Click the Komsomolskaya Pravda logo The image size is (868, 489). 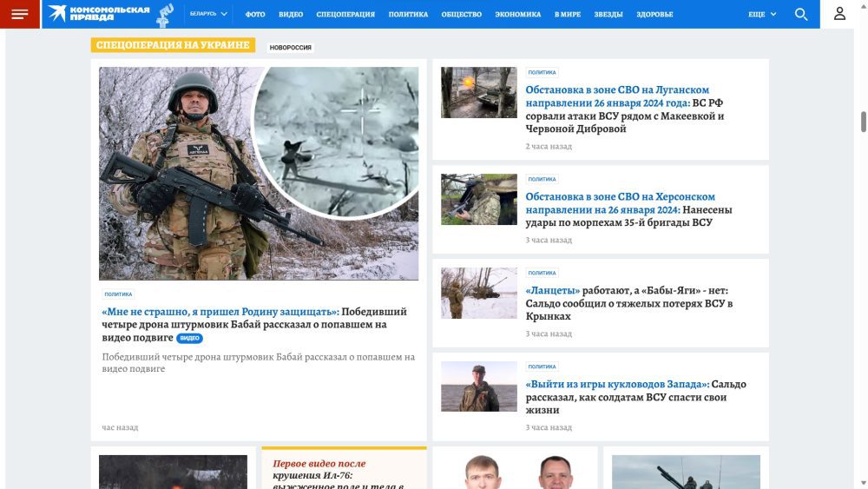pyautogui.click(x=99, y=14)
